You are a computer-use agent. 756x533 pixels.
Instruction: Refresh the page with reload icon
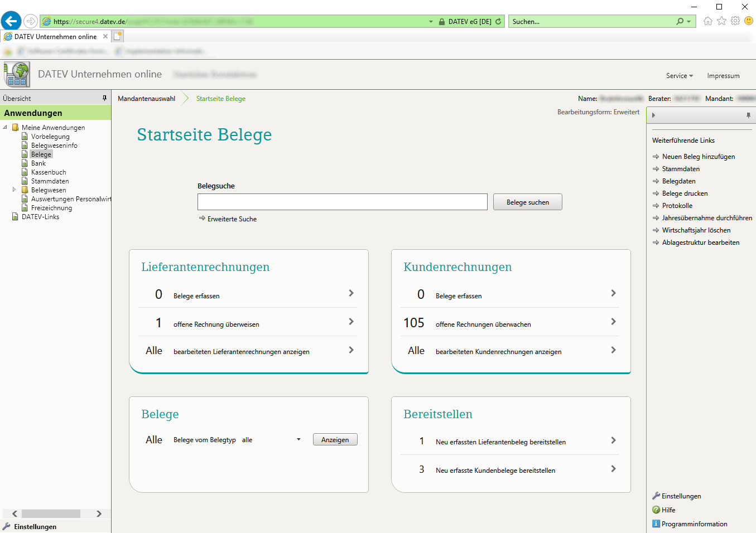[498, 21]
